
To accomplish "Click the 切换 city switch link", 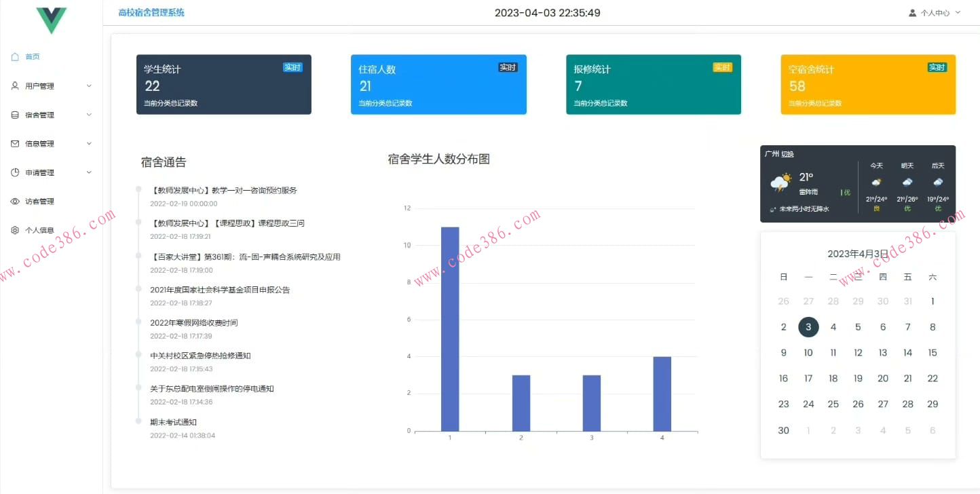I will coord(788,153).
